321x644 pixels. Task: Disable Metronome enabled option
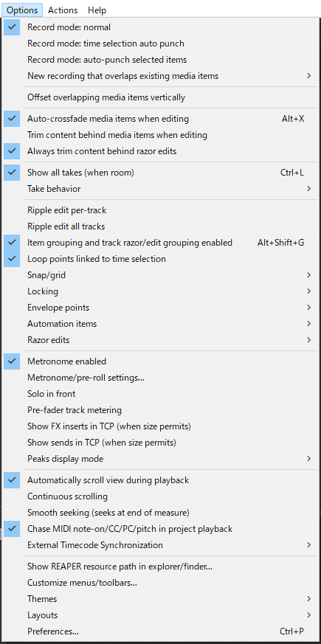pyautogui.click(x=160, y=361)
